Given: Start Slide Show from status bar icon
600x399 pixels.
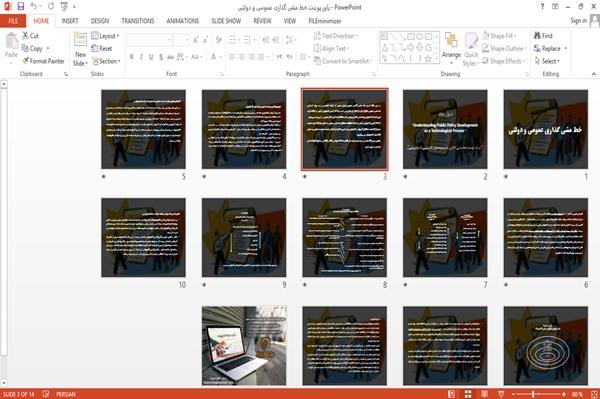Looking at the screenshot, I should (501, 394).
